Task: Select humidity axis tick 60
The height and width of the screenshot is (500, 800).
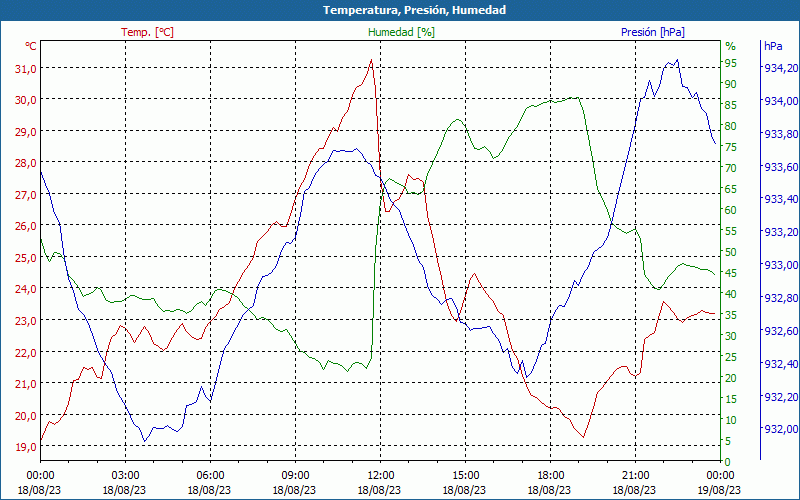Action: 731,210
